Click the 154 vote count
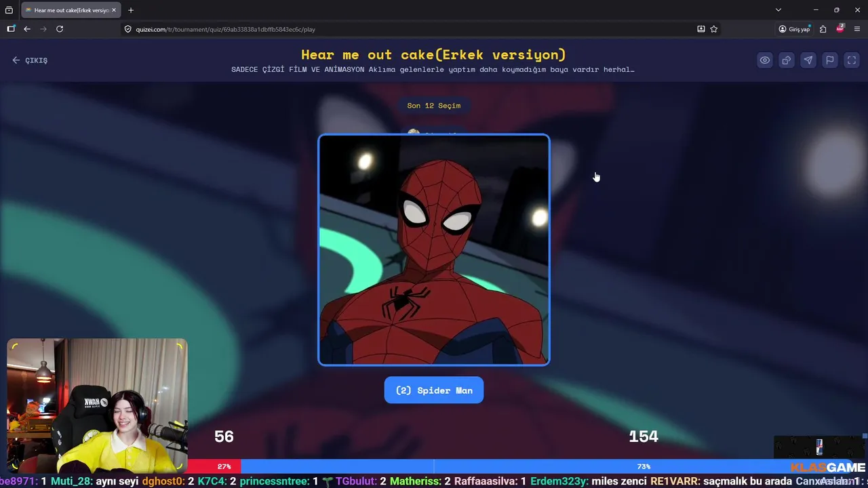Screen dimensions: 868x488 pyautogui.click(x=644, y=436)
